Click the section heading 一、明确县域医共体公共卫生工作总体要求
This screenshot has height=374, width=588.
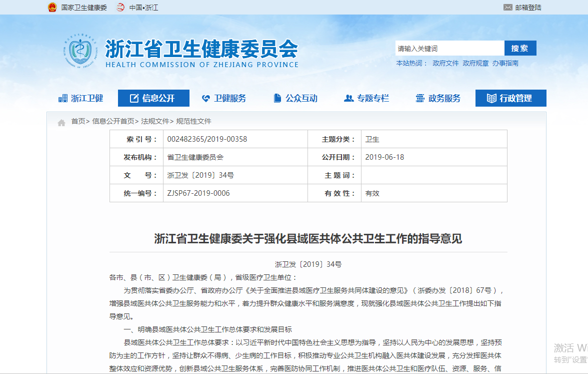point(208,329)
